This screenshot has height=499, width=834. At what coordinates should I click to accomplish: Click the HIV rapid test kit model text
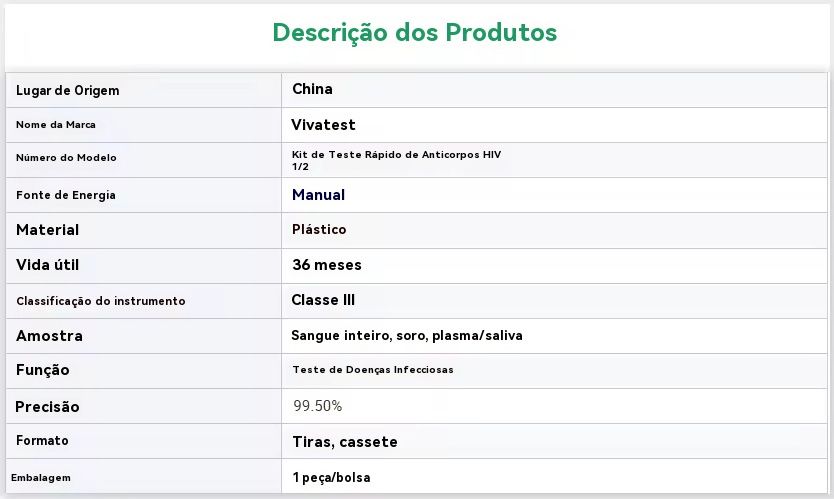point(396,160)
